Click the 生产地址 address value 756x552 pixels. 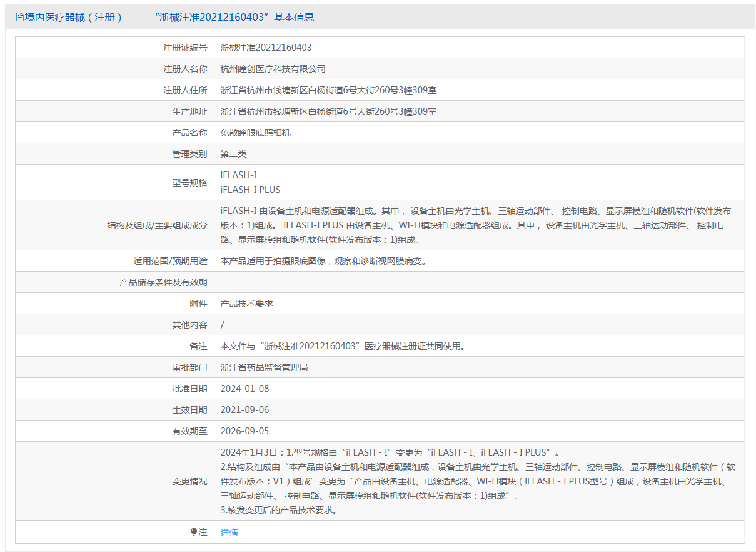[328, 111]
